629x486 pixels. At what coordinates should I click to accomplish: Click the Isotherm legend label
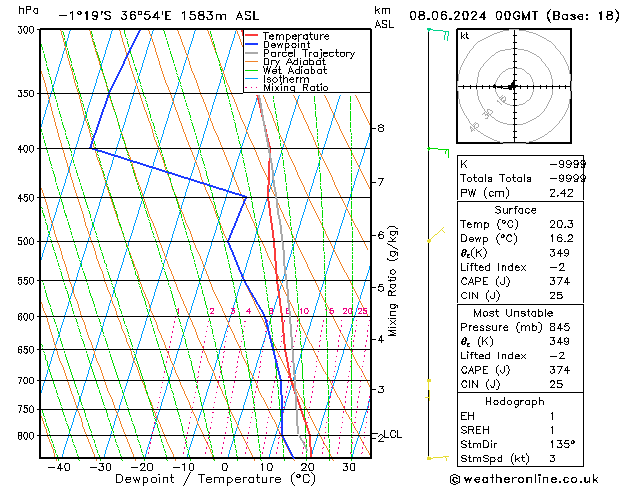click(x=286, y=79)
